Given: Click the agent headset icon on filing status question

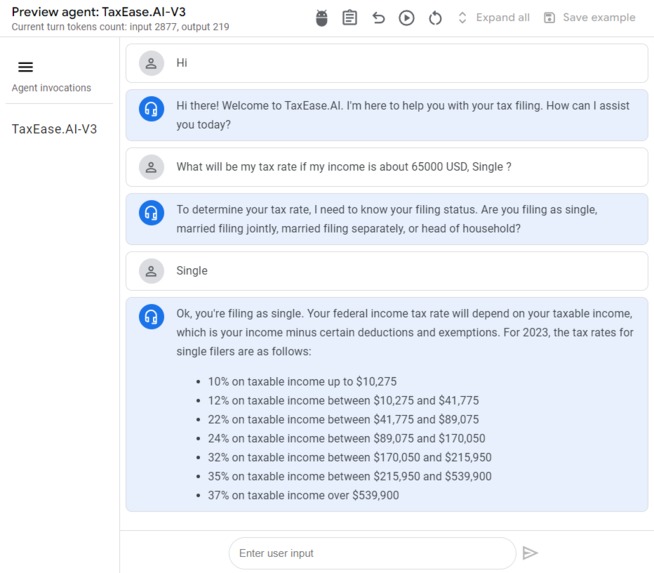Looking at the screenshot, I should (x=151, y=213).
